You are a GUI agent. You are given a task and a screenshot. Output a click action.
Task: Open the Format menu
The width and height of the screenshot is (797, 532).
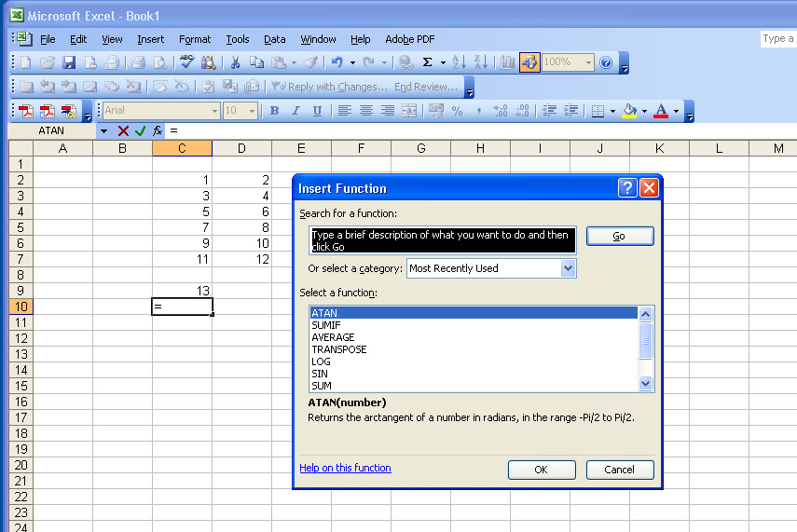195,39
